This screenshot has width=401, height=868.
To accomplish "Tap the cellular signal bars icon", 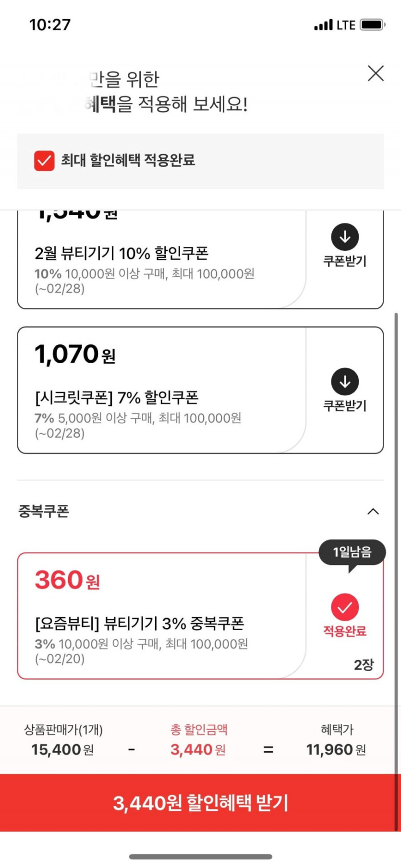I will pyautogui.click(x=323, y=25).
